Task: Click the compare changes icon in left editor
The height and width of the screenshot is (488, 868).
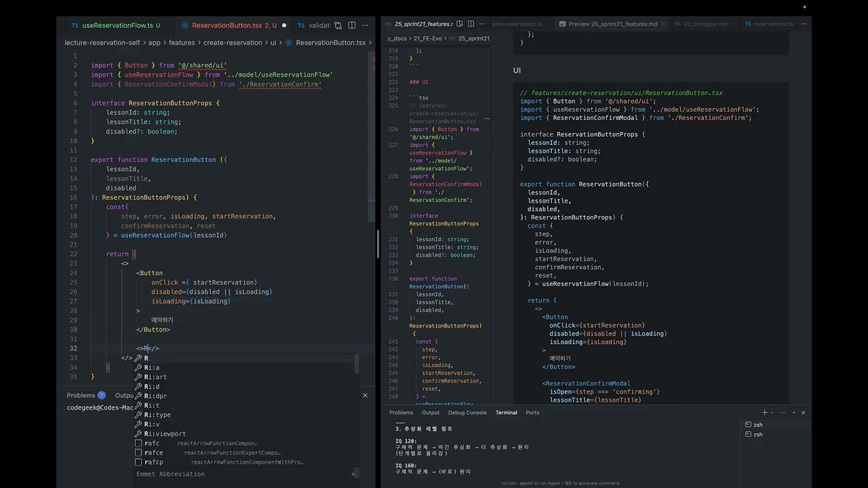Action: pos(338,25)
